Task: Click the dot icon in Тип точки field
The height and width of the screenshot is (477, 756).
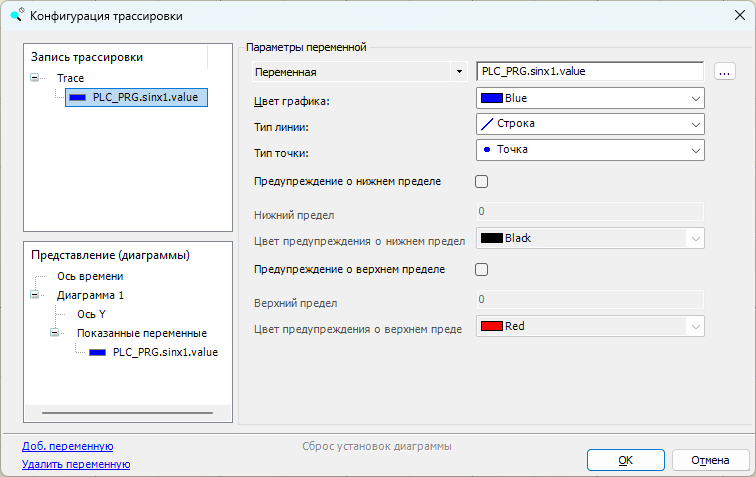Action: pos(488,150)
